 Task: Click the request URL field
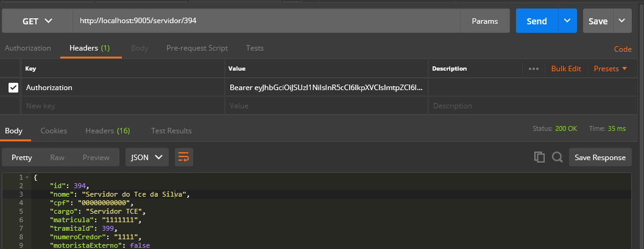pyautogui.click(x=266, y=21)
